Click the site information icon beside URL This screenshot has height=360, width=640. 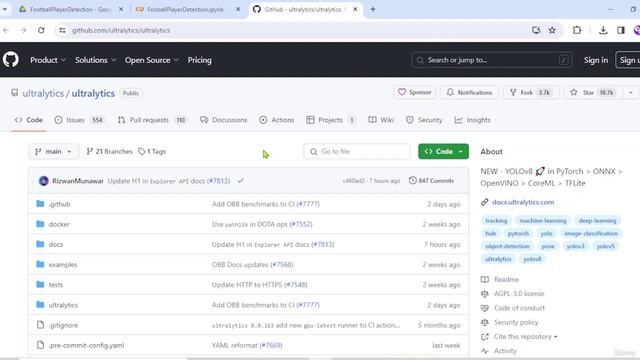(x=62, y=30)
